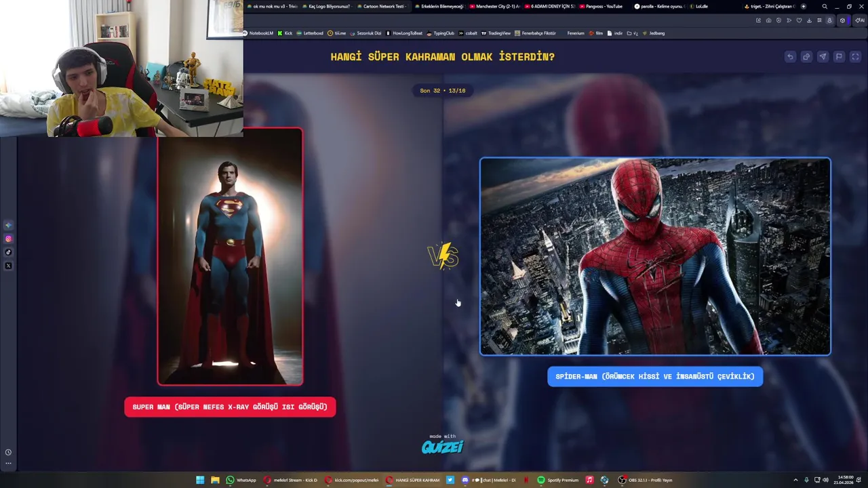
Task: Open Instagram icon in the left sidebar
Action: point(8,239)
